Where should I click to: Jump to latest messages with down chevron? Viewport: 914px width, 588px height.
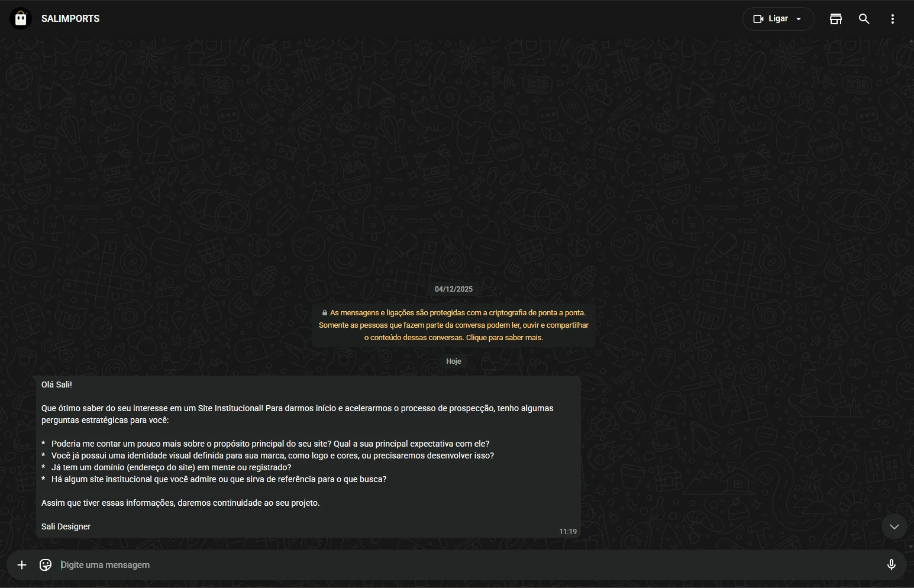[x=894, y=527]
